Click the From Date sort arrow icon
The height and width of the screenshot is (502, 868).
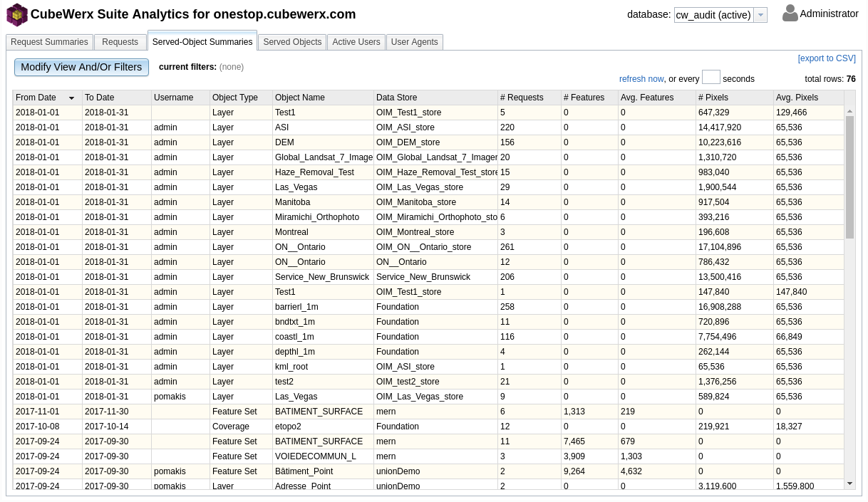[x=71, y=98]
